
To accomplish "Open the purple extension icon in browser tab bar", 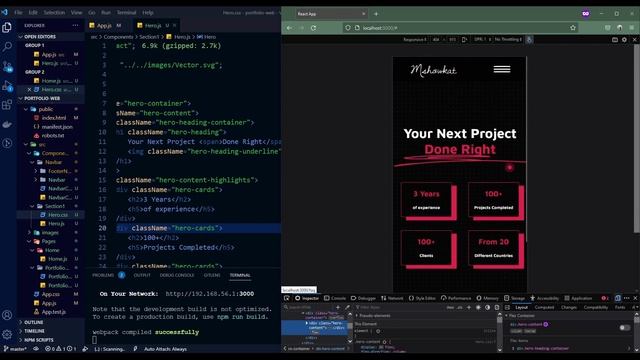I will (586, 13).
